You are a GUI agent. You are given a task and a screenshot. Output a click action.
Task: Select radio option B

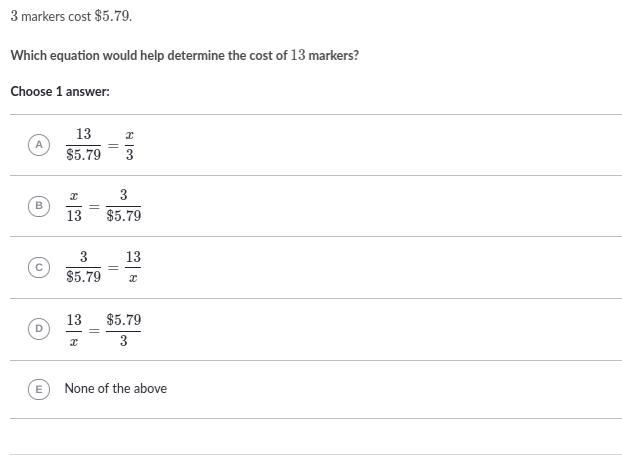(39, 206)
